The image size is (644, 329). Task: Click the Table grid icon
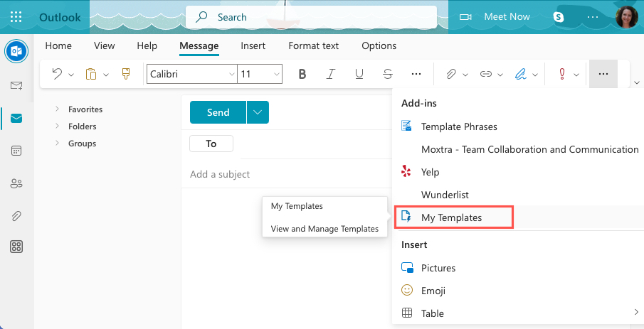pyautogui.click(x=406, y=313)
